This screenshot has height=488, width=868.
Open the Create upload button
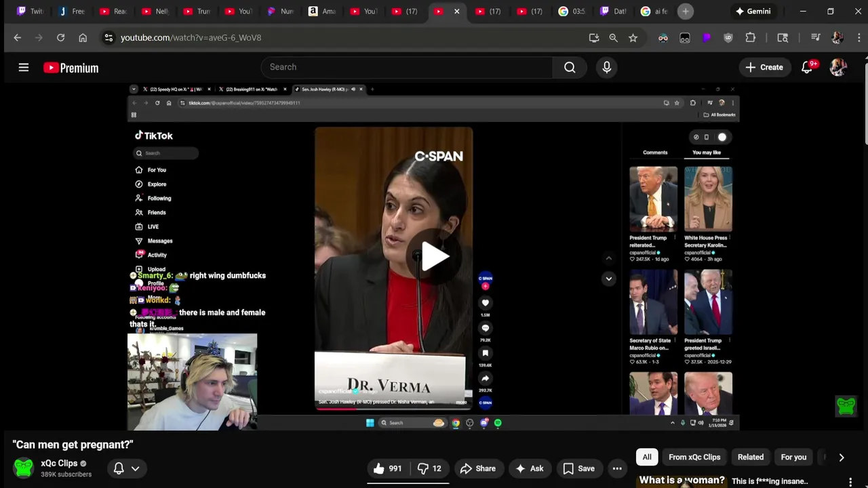coord(764,67)
